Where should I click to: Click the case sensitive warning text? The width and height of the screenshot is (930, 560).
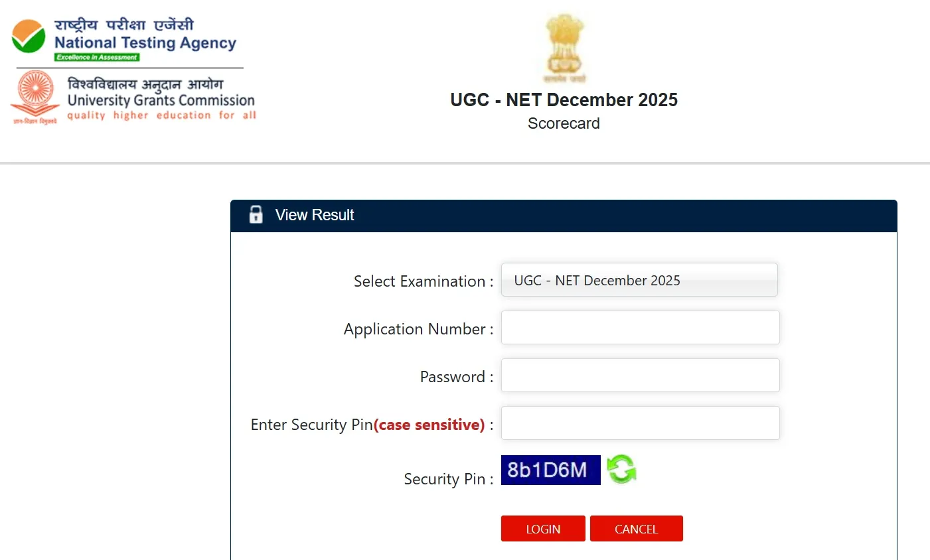click(429, 425)
